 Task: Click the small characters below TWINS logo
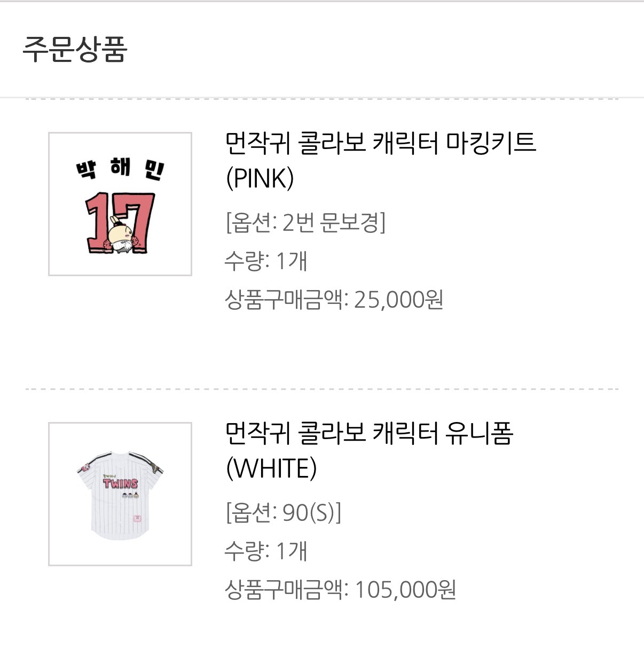pos(129,496)
